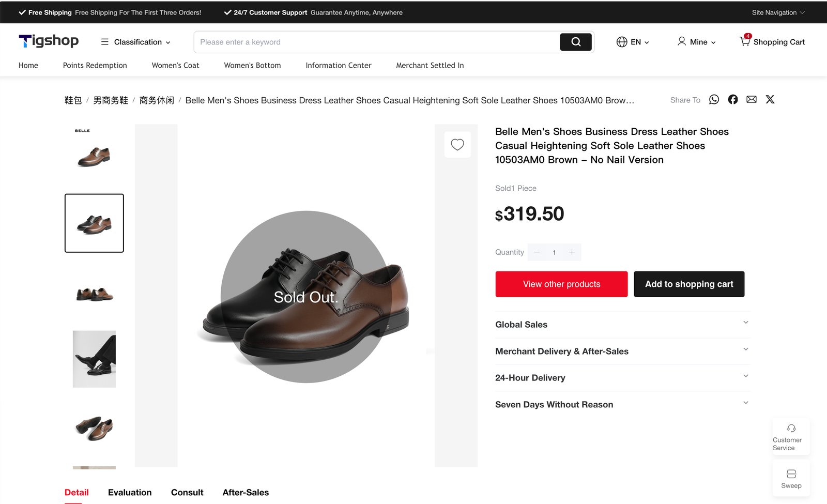Open the Shopping Cart
The width and height of the screenshot is (827, 504).
[x=772, y=42]
